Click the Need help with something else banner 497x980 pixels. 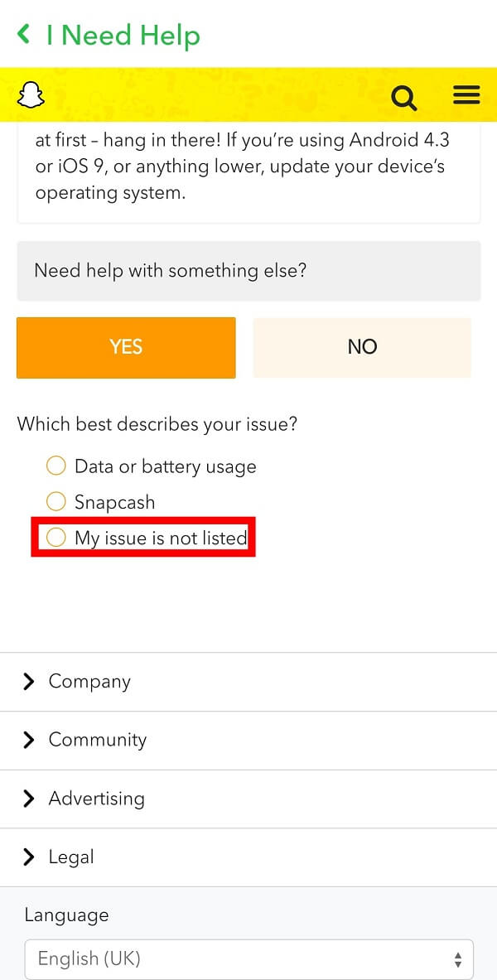tap(248, 271)
